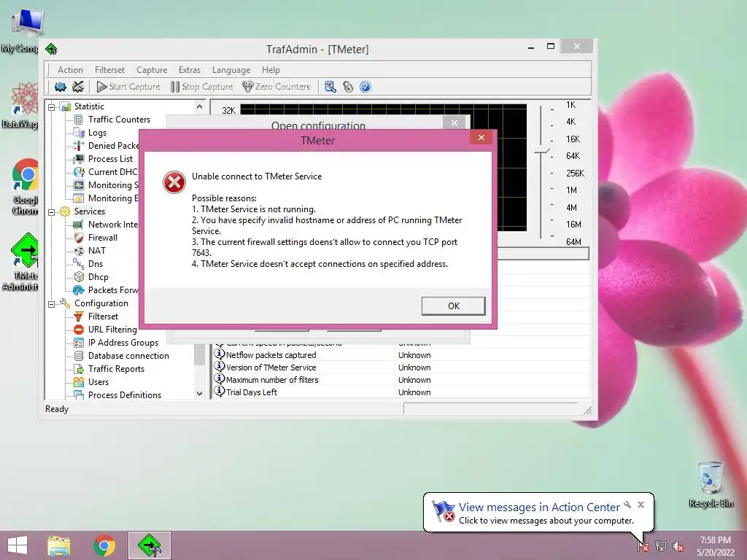This screenshot has height=560, width=747.
Task: Click Start Capture toolbar button
Action: pyautogui.click(x=128, y=87)
